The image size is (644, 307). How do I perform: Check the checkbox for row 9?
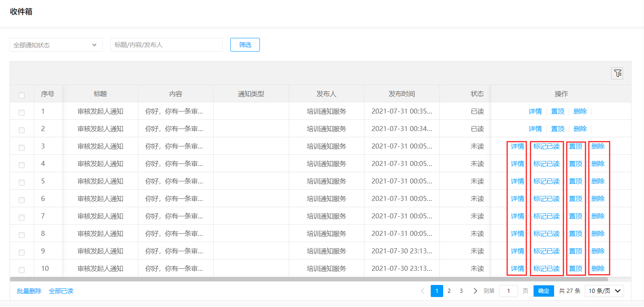tap(22, 253)
